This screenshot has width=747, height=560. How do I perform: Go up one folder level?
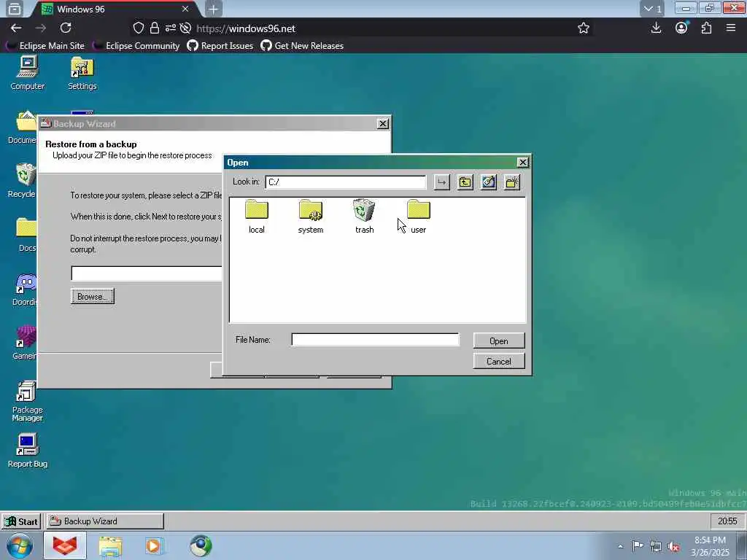(465, 182)
